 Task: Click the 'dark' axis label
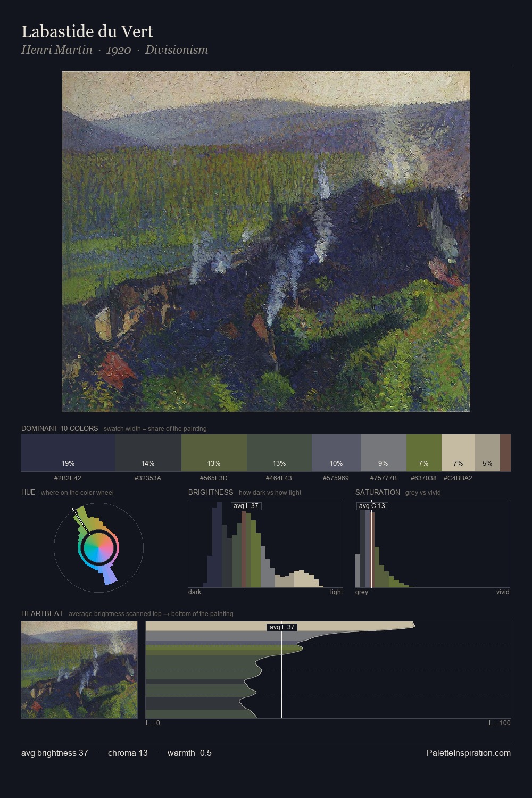195,592
